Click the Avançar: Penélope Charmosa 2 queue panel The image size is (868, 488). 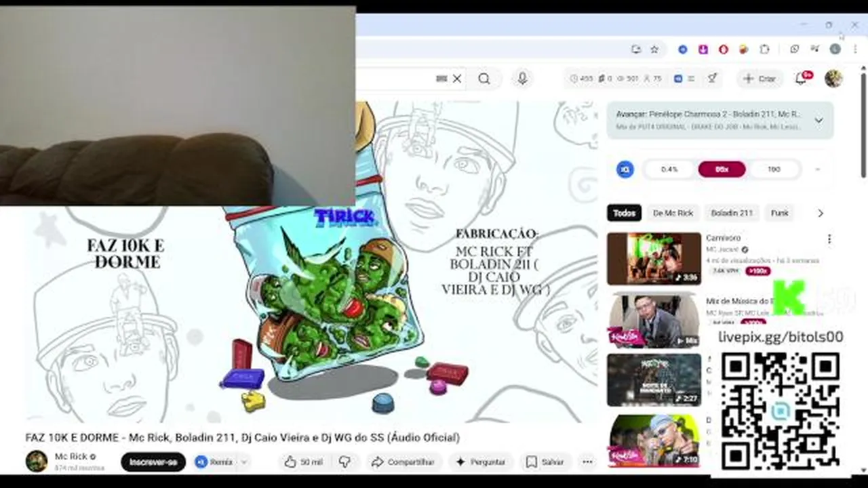click(x=720, y=120)
